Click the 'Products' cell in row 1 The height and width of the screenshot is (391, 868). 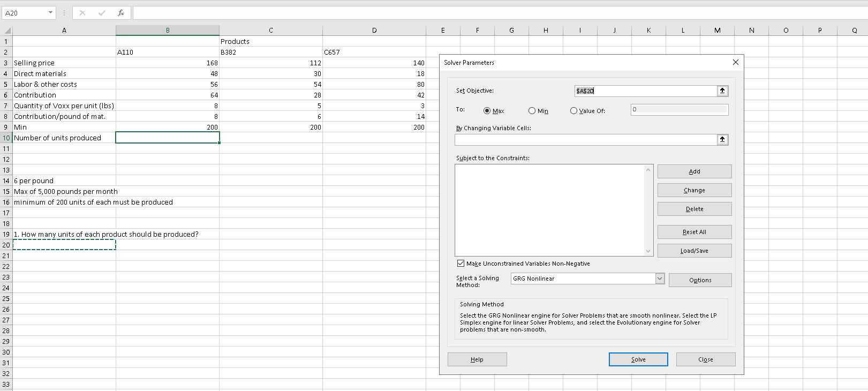click(x=271, y=41)
